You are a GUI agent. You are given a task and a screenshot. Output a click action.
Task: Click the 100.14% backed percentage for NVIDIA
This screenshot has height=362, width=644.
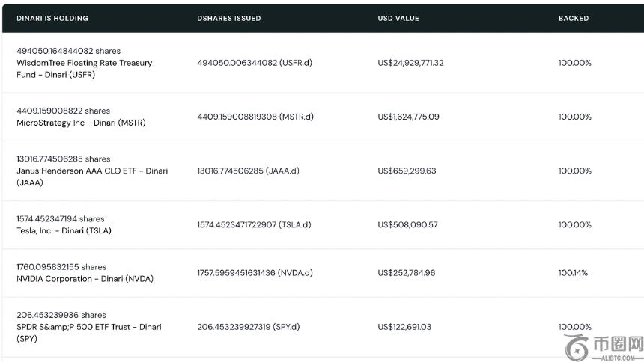coord(573,273)
